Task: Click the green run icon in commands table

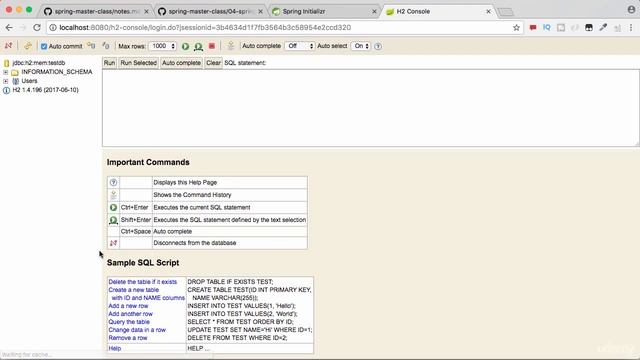Action: [x=113, y=207]
